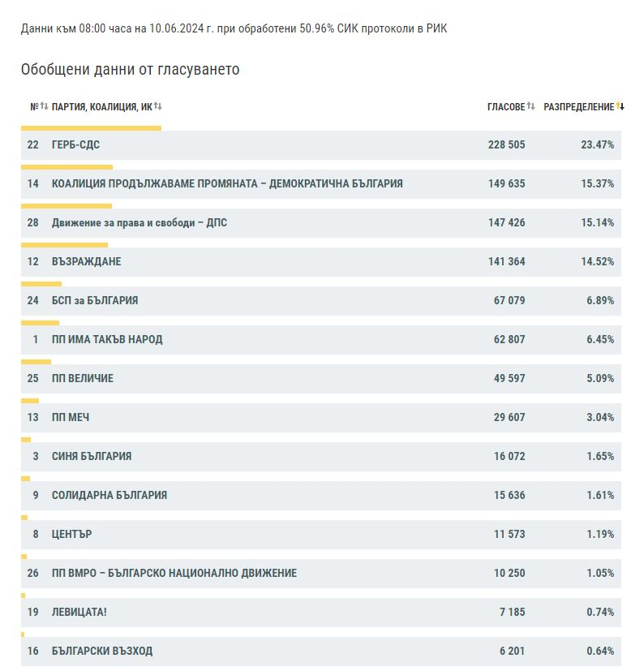Select ПП ИМА ТАКЪВ НАРОД row
Screen dimensions: 644x671
tap(321, 340)
